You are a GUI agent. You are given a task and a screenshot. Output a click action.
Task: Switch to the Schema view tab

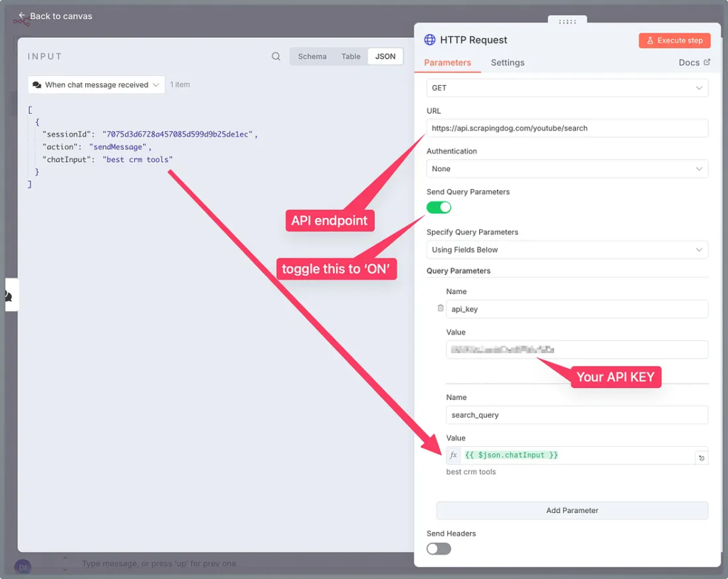click(x=312, y=57)
